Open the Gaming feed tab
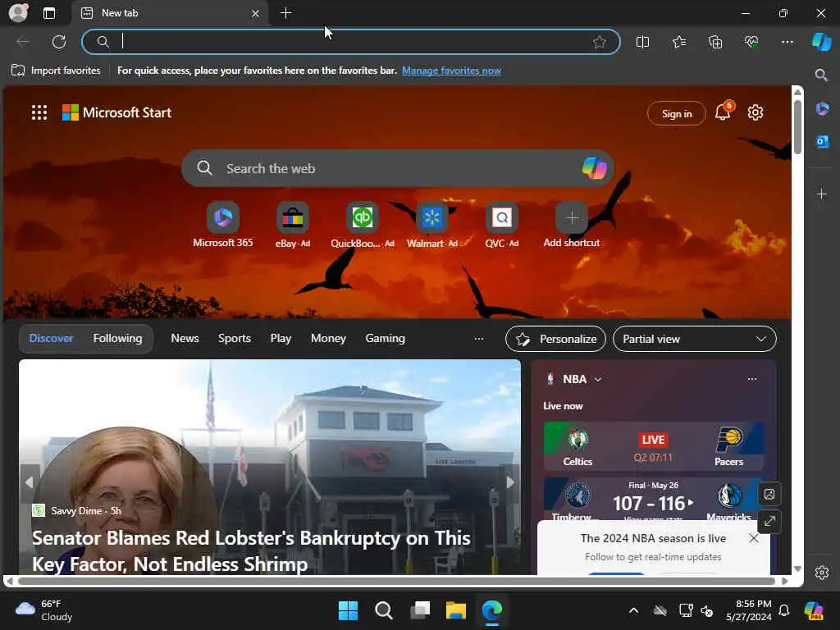Image resolution: width=840 pixels, height=630 pixels. pos(386,339)
